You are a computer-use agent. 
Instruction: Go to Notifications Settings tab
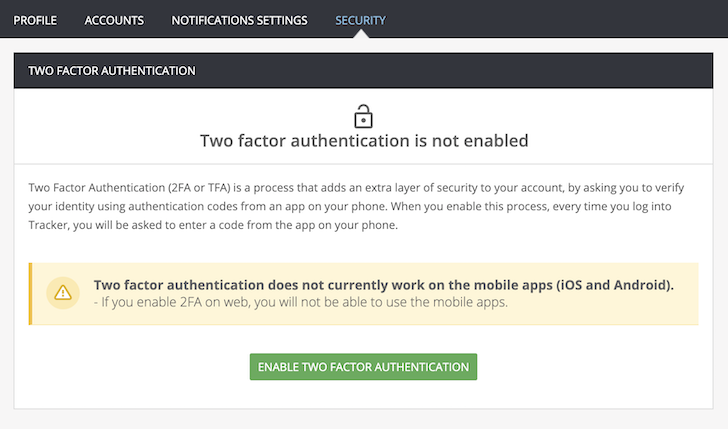[x=240, y=20]
